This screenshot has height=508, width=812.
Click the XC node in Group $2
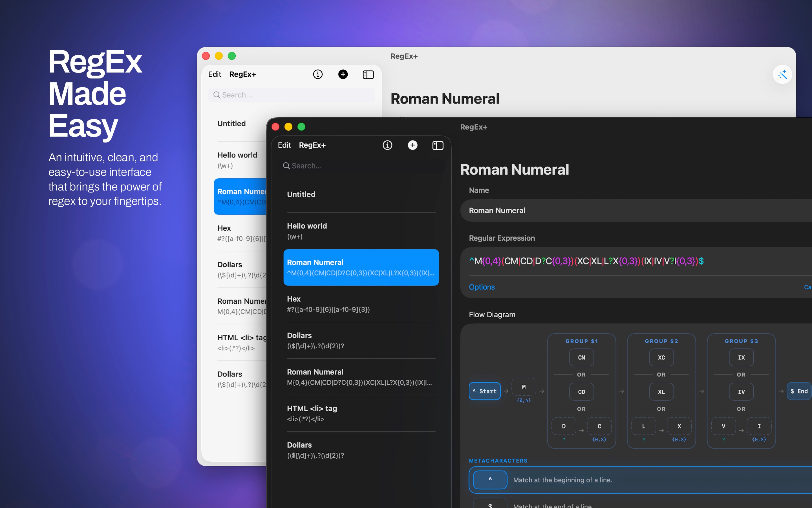(x=661, y=358)
